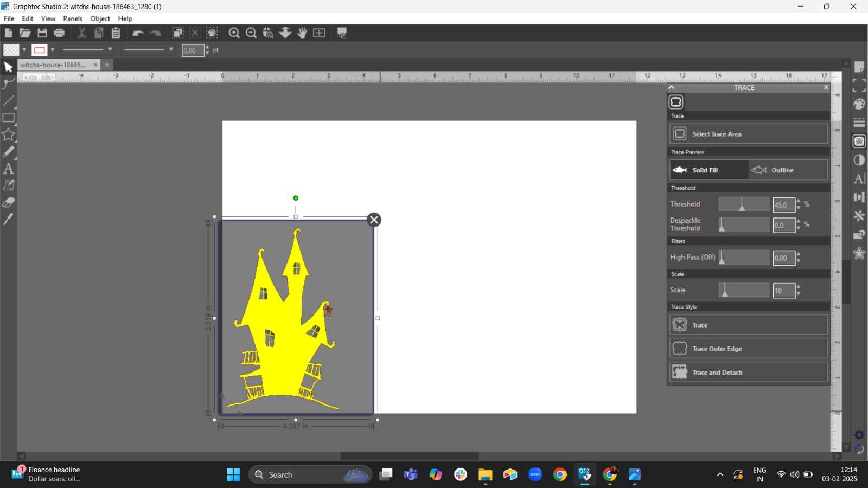
Task: Open the File menu
Action: tap(9, 18)
